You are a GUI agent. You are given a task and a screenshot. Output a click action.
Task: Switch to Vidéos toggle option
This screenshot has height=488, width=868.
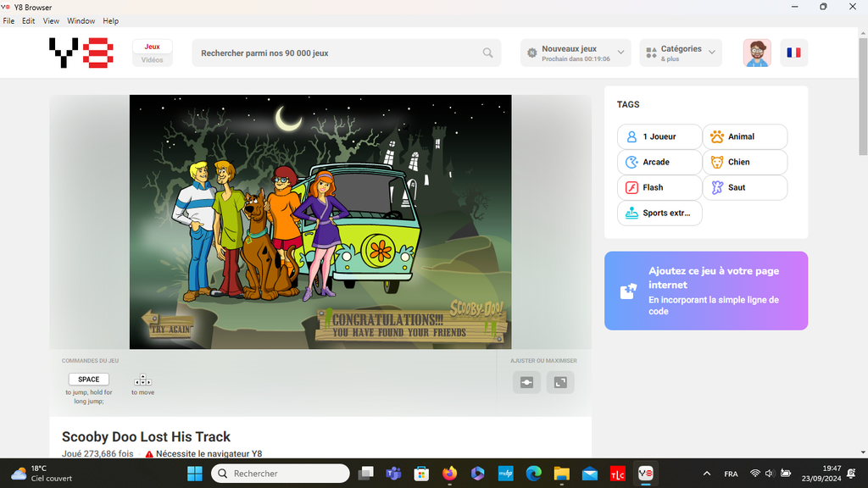coord(153,60)
